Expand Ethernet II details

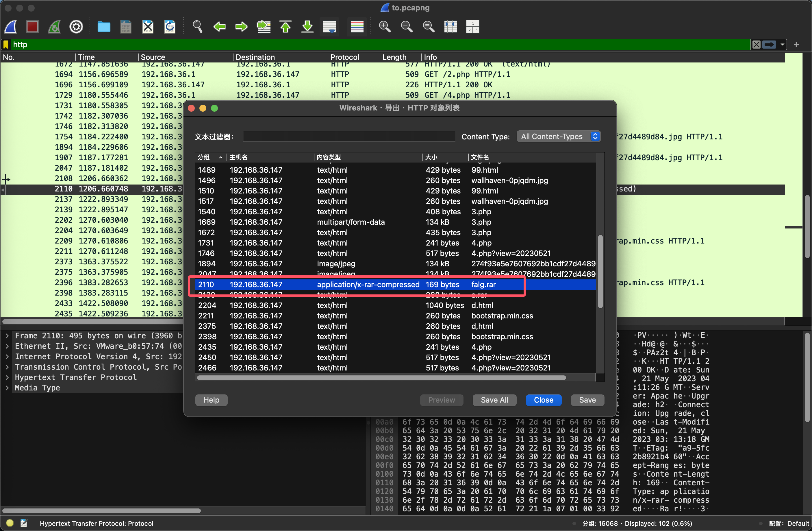point(7,346)
